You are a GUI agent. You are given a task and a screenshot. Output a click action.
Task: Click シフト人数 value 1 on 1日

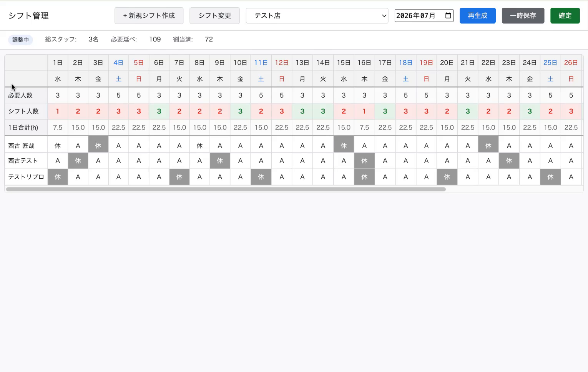click(x=58, y=111)
